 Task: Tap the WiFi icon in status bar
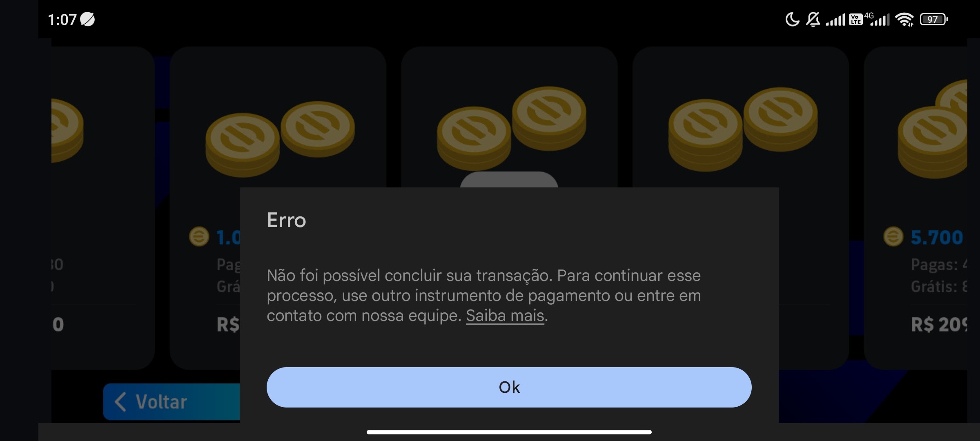pos(909,19)
